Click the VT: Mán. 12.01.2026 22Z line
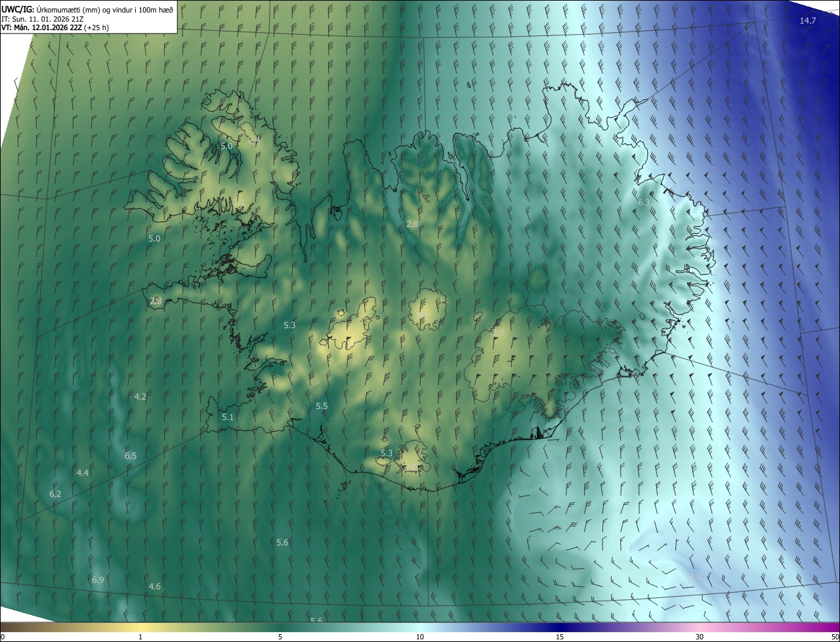The width and height of the screenshot is (840, 642). pyautogui.click(x=55, y=27)
